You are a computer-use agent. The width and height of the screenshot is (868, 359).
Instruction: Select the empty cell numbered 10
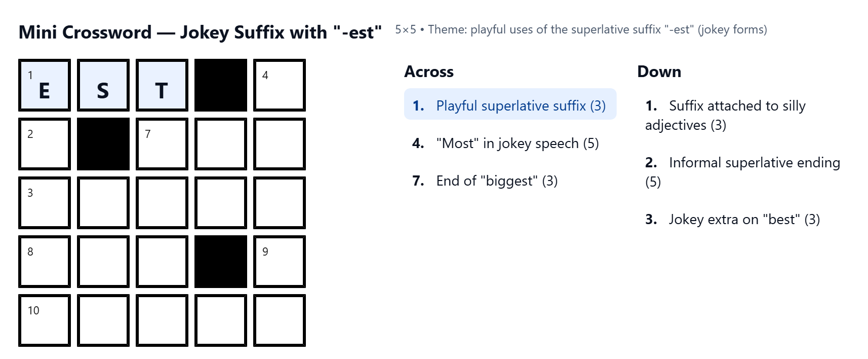click(45, 320)
